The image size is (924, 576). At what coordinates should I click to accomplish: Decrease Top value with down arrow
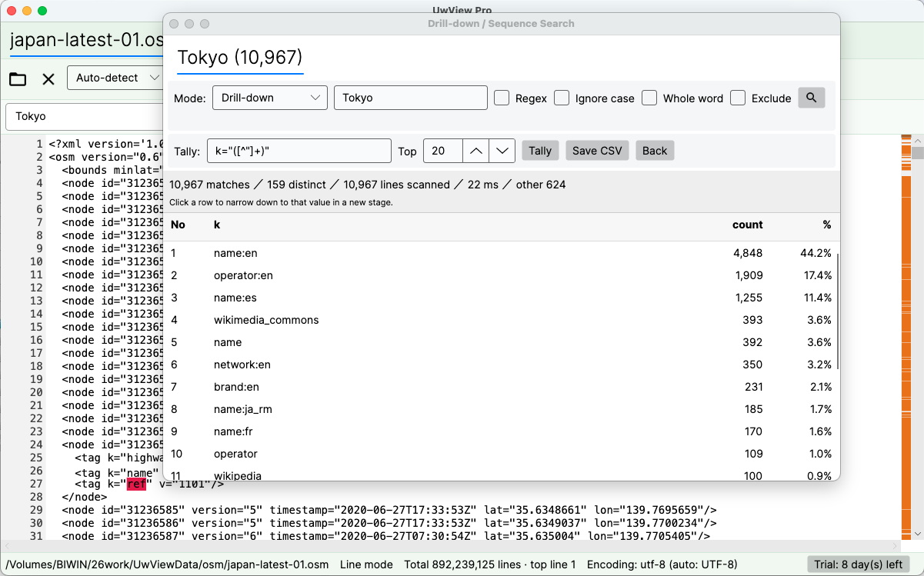tap(502, 151)
